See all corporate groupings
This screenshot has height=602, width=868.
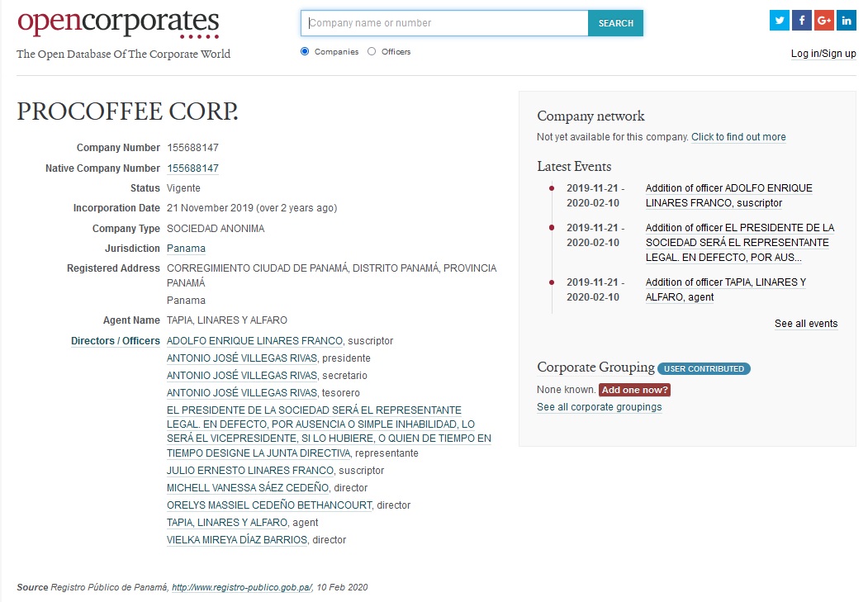599,407
